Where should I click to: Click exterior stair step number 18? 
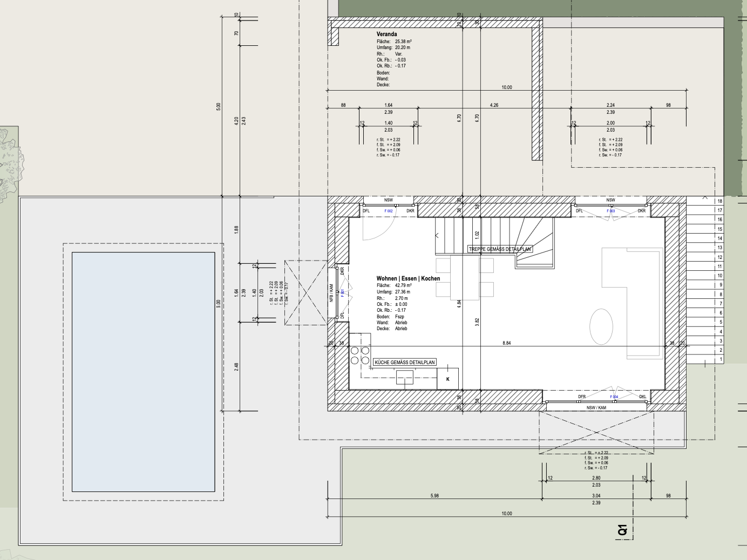tap(719, 201)
